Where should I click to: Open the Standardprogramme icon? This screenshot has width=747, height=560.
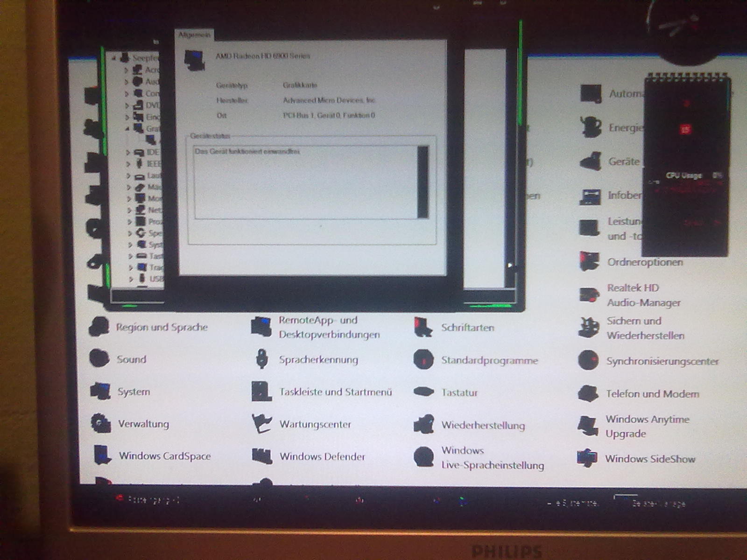tap(423, 360)
